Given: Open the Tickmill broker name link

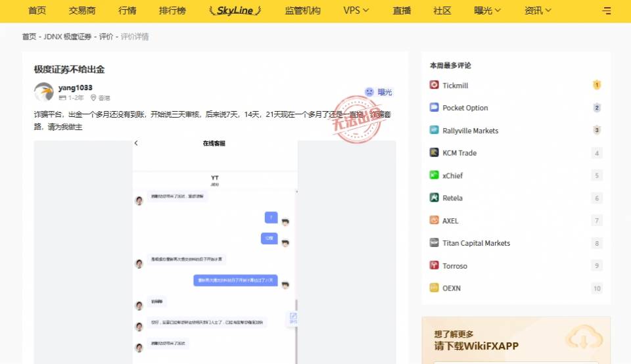Looking at the screenshot, I should click(x=455, y=85).
